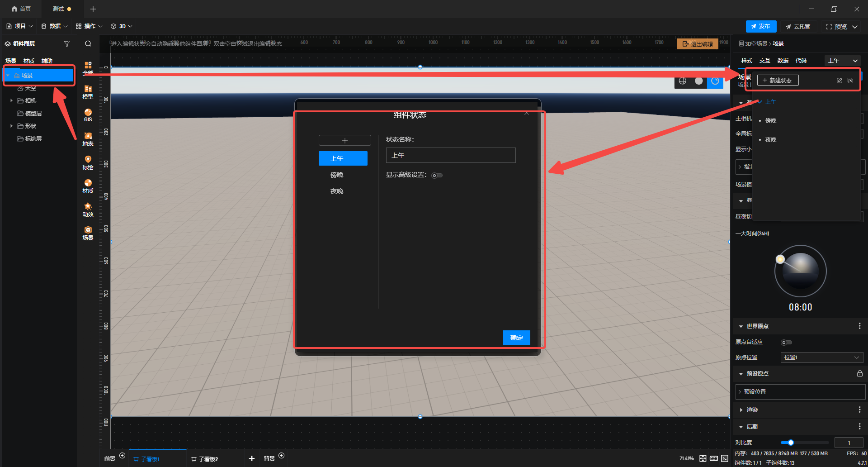Viewport: 868px width, 467px height.
Task: Adjust the 对比度 slider
Action: [791, 443]
